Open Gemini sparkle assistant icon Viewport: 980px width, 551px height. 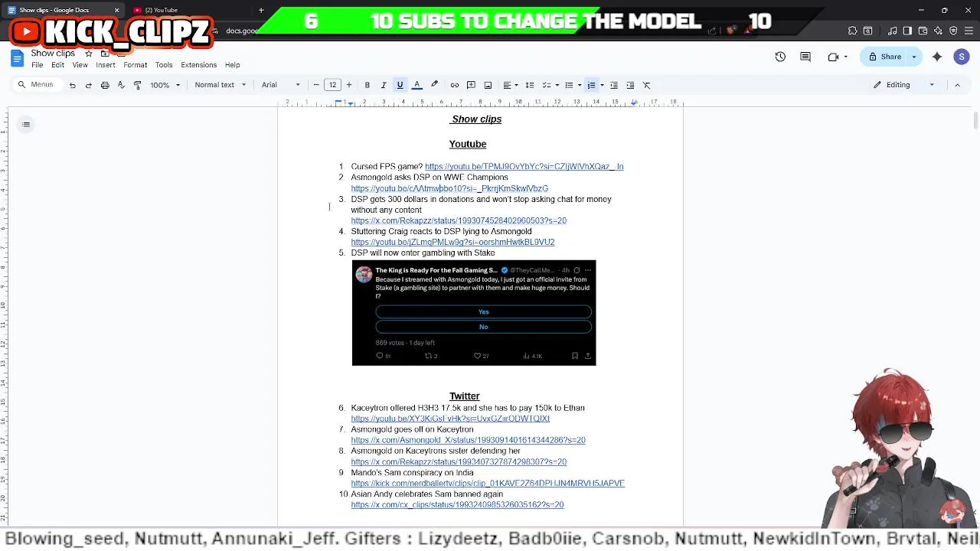pyautogui.click(x=937, y=57)
